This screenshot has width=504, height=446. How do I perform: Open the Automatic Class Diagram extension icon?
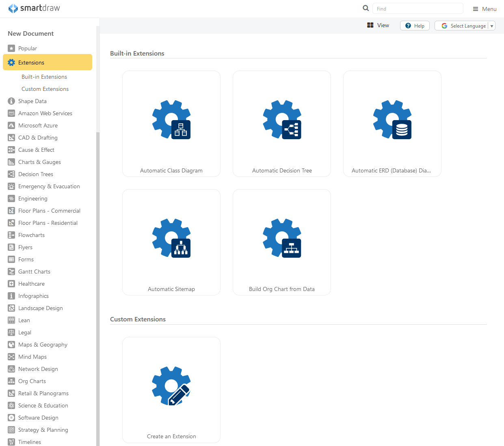coord(171,120)
